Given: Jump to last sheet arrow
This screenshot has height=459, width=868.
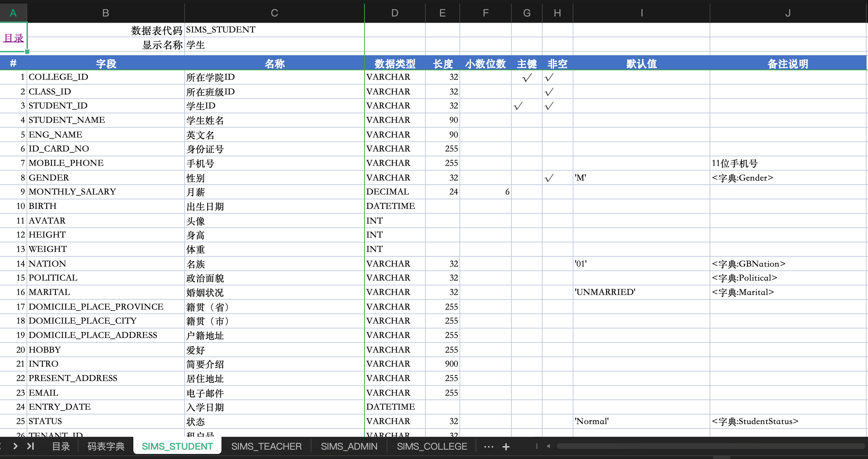Looking at the screenshot, I should coord(30,446).
